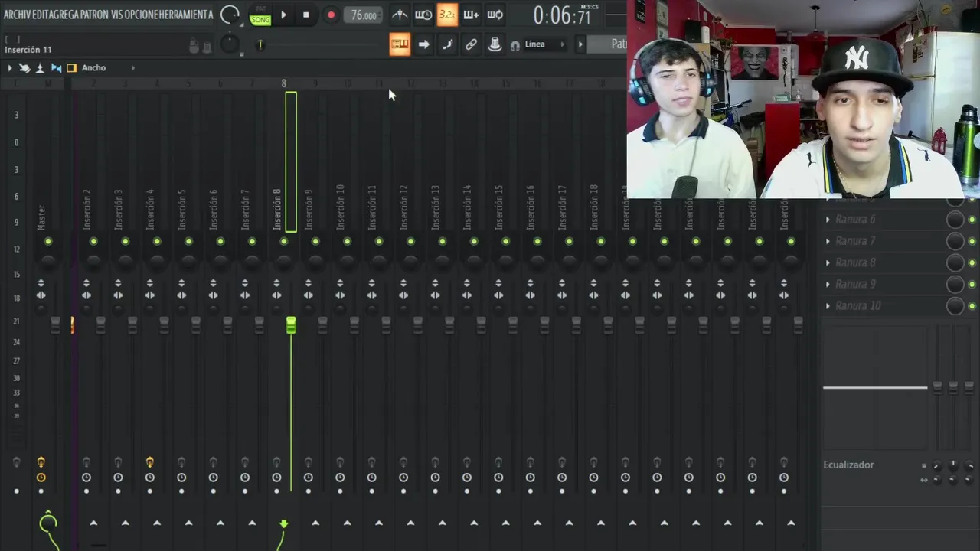Click the Master output routing loop icon
The image size is (980, 551).
coord(48,523)
